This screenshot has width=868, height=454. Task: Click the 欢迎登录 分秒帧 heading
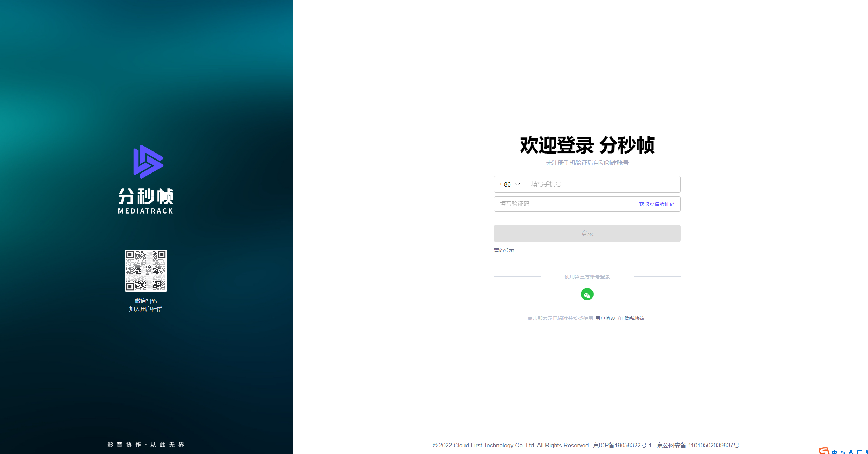[x=587, y=145]
